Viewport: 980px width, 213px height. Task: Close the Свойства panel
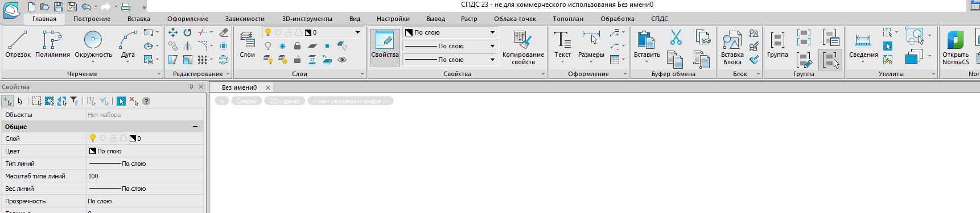pos(201,87)
